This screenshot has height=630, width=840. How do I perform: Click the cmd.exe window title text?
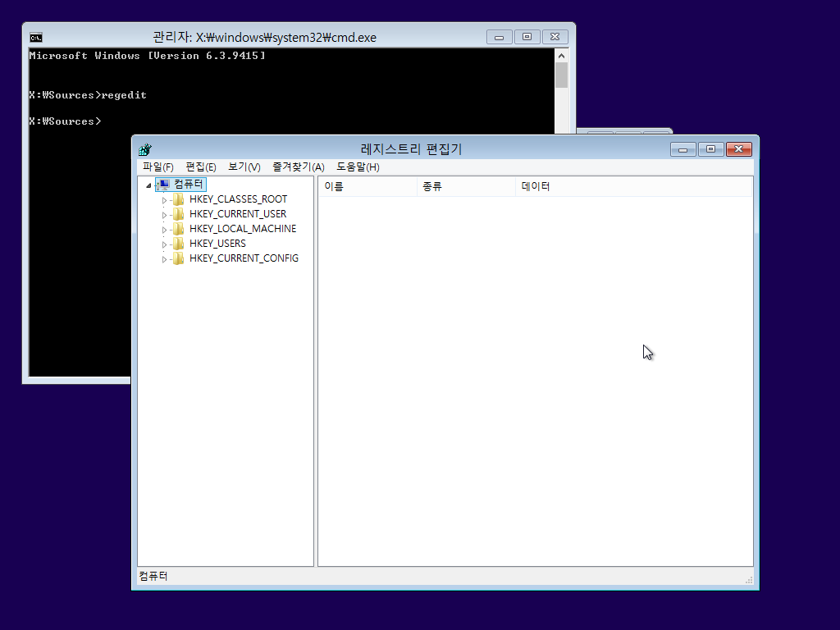tap(265, 38)
